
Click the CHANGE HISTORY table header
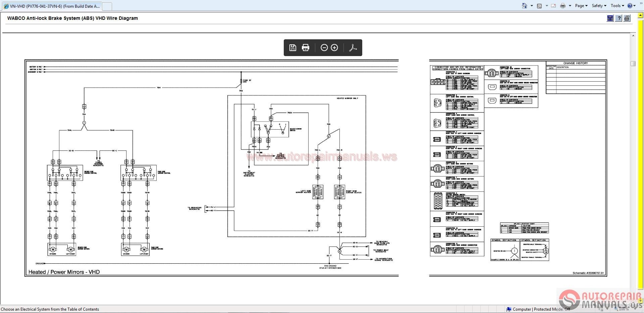point(576,63)
